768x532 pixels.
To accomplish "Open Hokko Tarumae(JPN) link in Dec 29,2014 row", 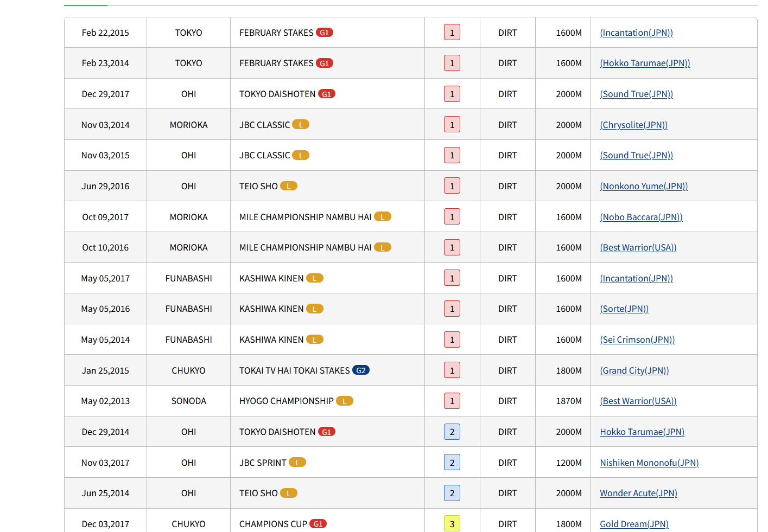I will click(642, 432).
